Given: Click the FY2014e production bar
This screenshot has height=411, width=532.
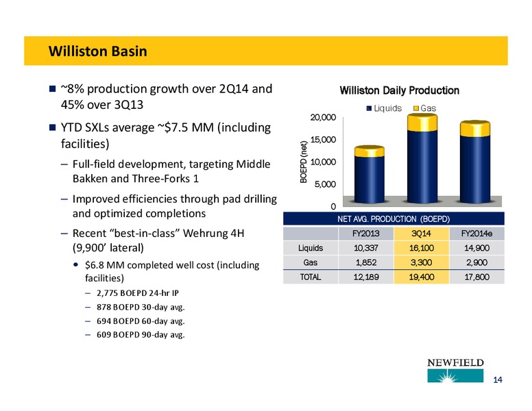Looking at the screenshot, I should (x=475, y=162).
